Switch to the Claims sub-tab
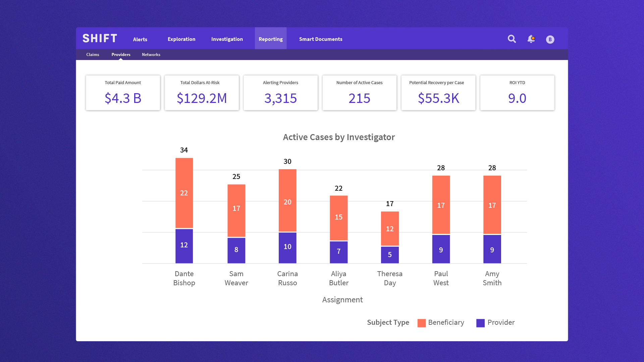The height and width of the screenshot is (362, 644). click(x=93, y=55)
